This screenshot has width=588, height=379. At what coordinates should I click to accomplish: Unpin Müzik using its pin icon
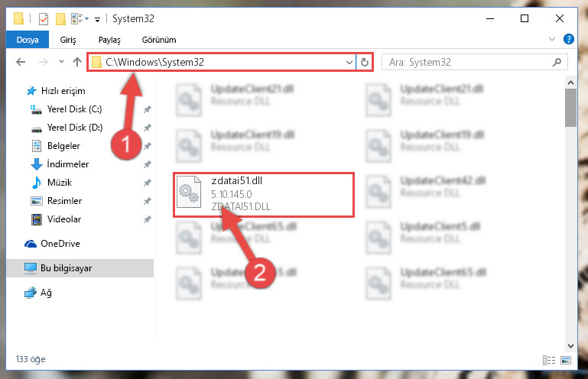[148, 183]
